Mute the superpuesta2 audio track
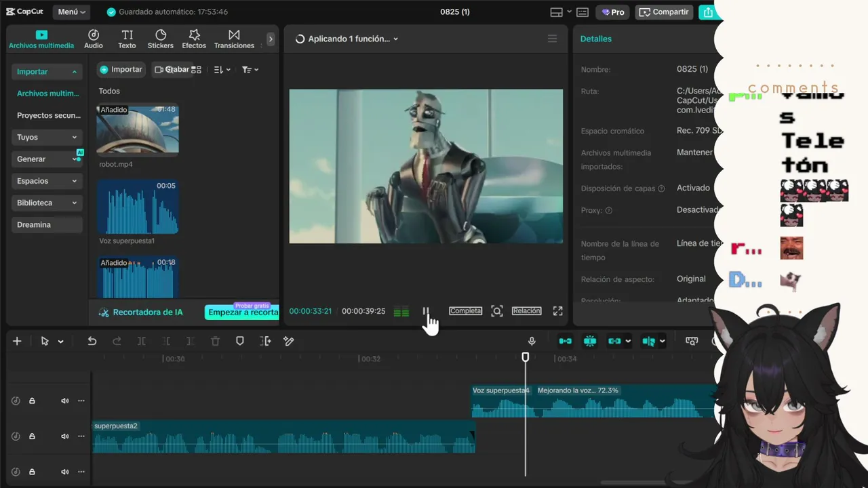868x488 pixels. point(65,436)
